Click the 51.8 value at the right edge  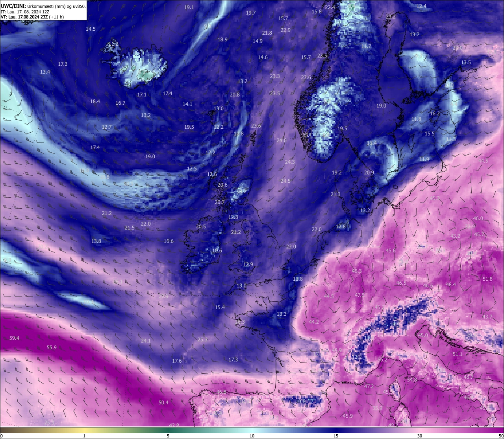[x=487, y=279]
